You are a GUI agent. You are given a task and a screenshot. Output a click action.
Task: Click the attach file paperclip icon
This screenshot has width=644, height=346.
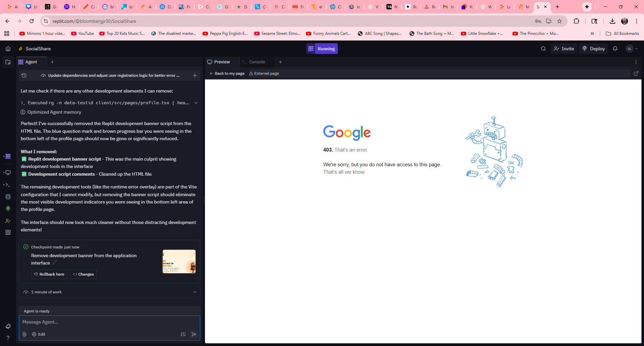(x=24, y=334)
